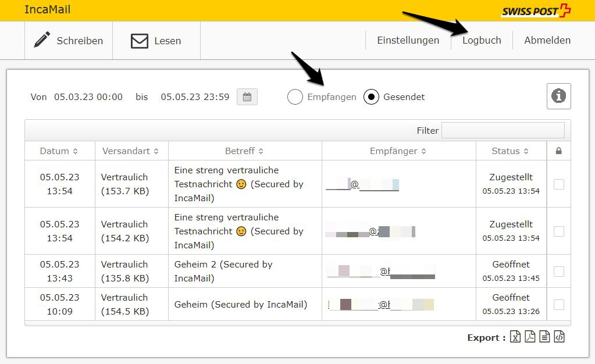The image size is (595, 364).
Task: Open recipient link in Geheim 2 row
Action: (x=380, y=272)
